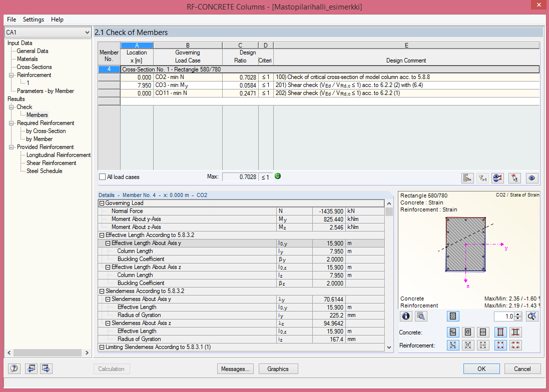Collapse Effective Length According to 5.8.3.2
This screenshot has width=549, height=392.
tap(102, 235)
